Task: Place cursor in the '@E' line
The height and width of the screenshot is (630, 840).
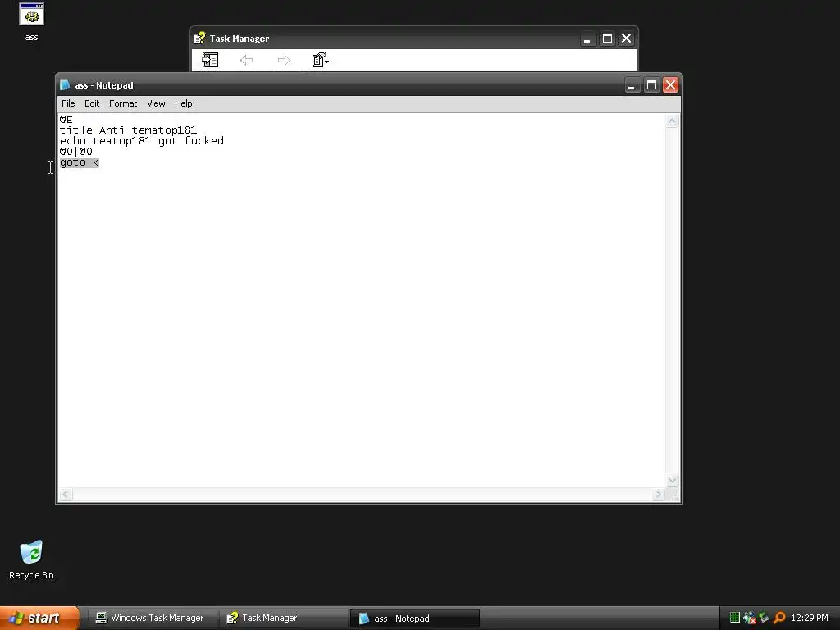Action: pos(66,120)
